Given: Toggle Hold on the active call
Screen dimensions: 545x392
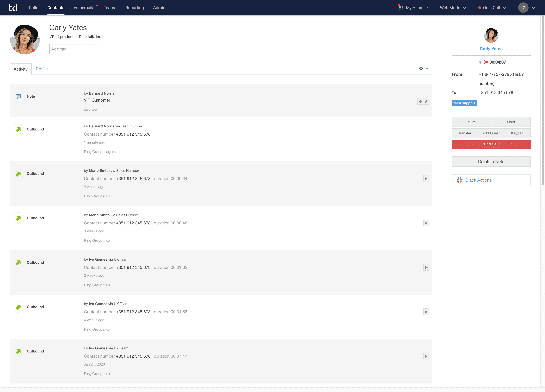Looking at the screenshot, I should (511, 122).
